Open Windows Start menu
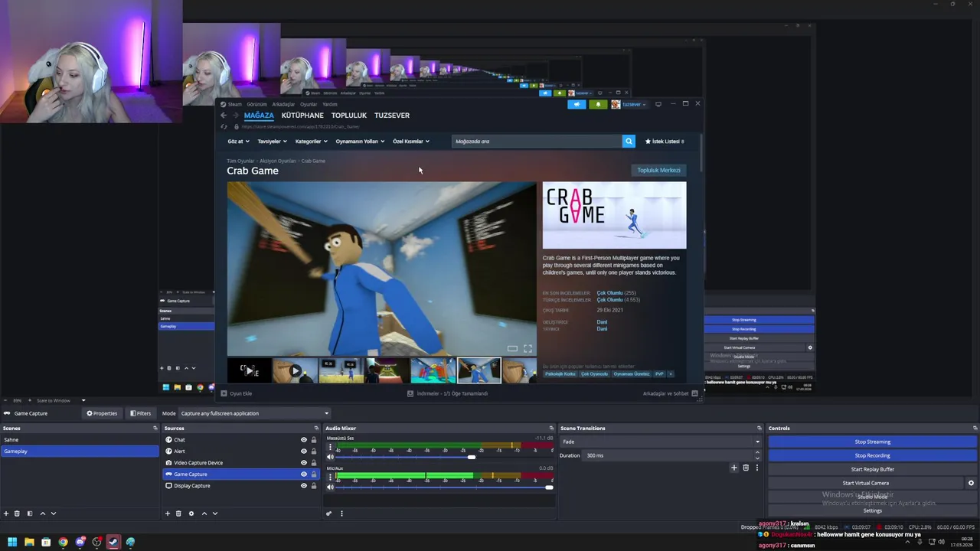Image resolution: width=980 pixels, height=551 pixels. 12,542
